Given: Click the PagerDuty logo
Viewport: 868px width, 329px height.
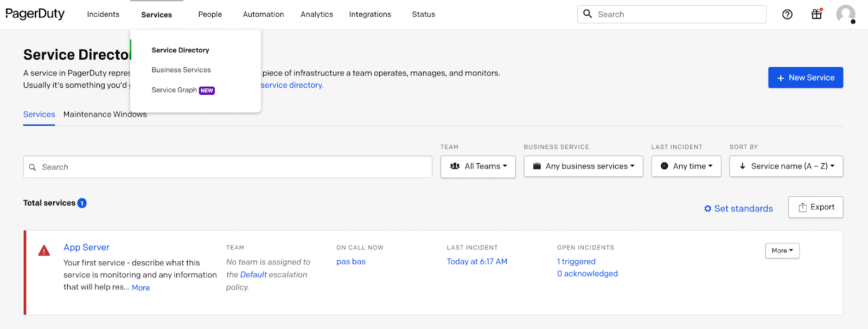Looking at the screenshot, I should [x=35, y=14].
